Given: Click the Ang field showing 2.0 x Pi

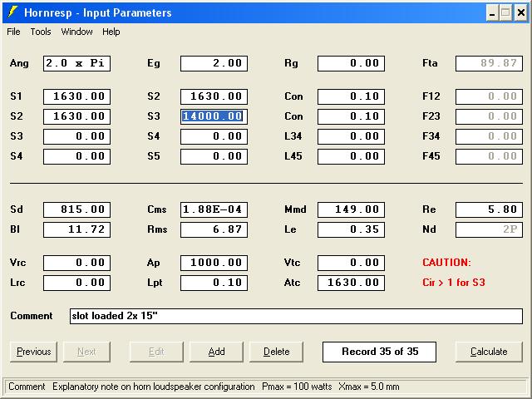Looking at the screenshot, I should (76, 63).
